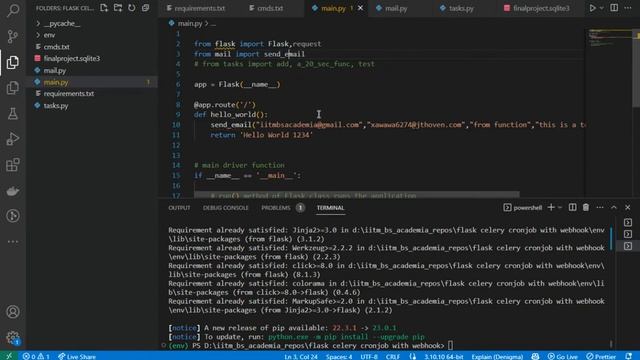Image resolution: width=640 pixels, height=360 pixels.
Task: Open the Run and Debug view
Action: pos(13,139)
